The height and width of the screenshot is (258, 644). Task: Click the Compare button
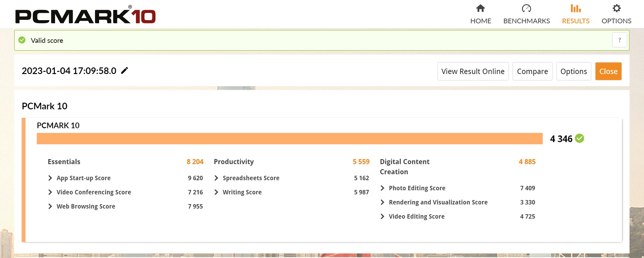tap(532, 71)
